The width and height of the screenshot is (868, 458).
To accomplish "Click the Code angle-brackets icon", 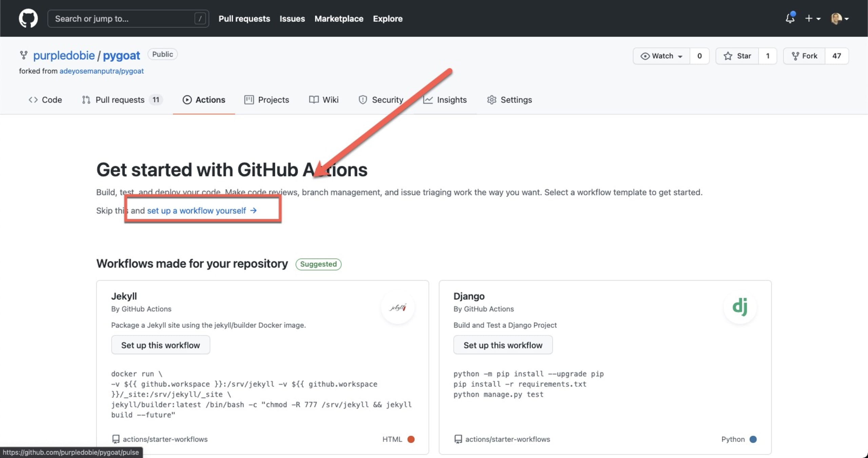I will [x=33, y=100].
